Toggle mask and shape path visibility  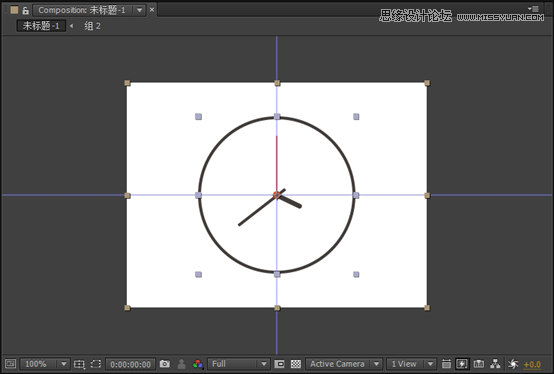(x=96, y=364)
